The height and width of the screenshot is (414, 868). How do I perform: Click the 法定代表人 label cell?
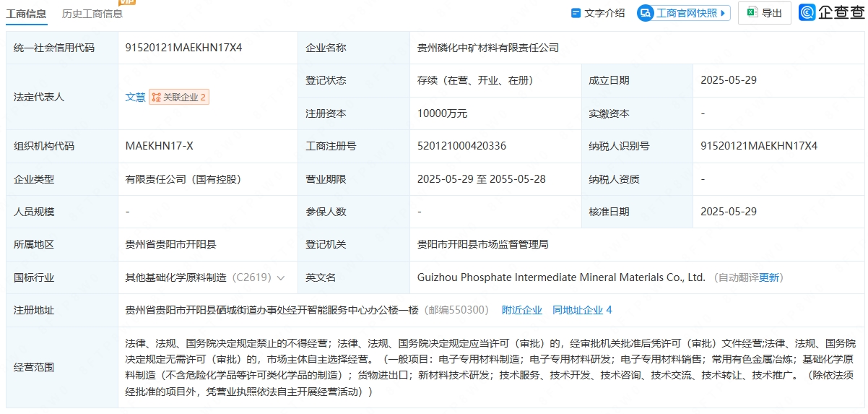point(62,97)
